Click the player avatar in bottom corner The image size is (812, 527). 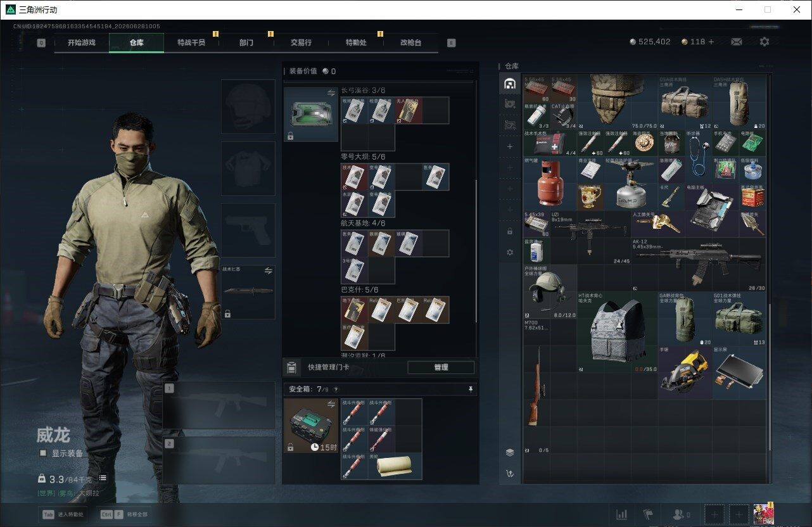pos(764,514)
